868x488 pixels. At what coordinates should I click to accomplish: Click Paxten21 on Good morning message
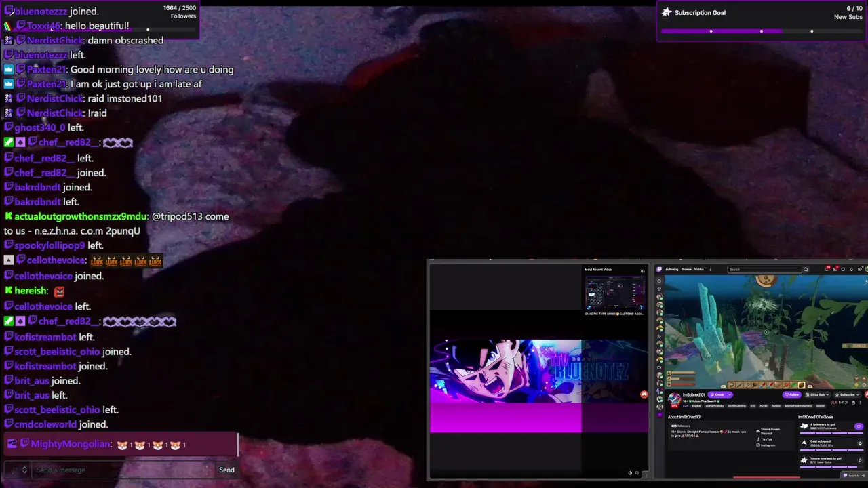[x=46, y=69]
